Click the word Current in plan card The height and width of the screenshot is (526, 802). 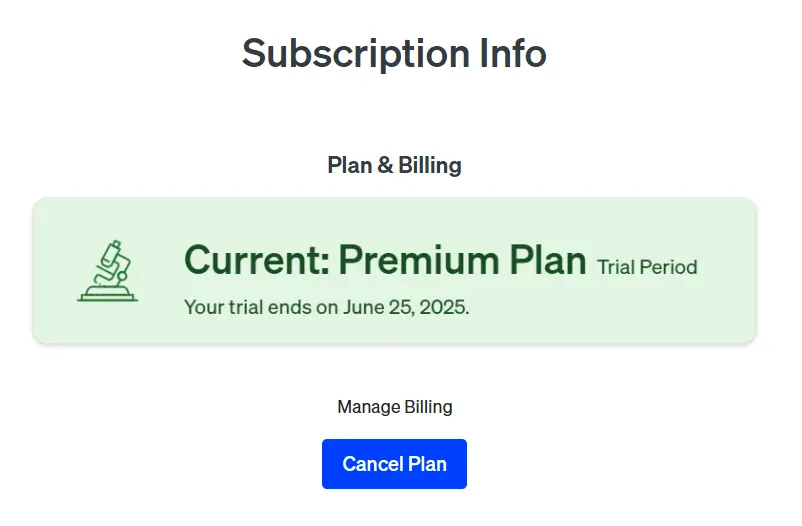[257, 260]
